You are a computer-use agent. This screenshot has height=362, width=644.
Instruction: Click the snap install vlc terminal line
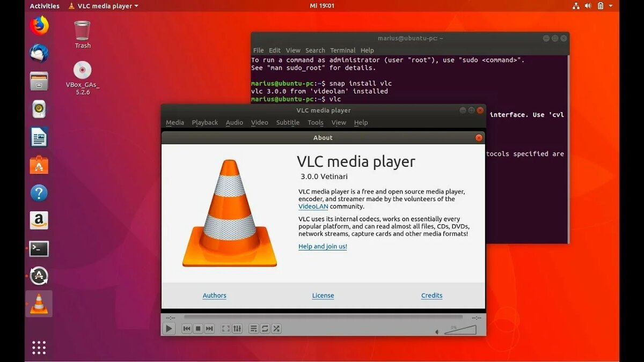click(x=321, y=84)
